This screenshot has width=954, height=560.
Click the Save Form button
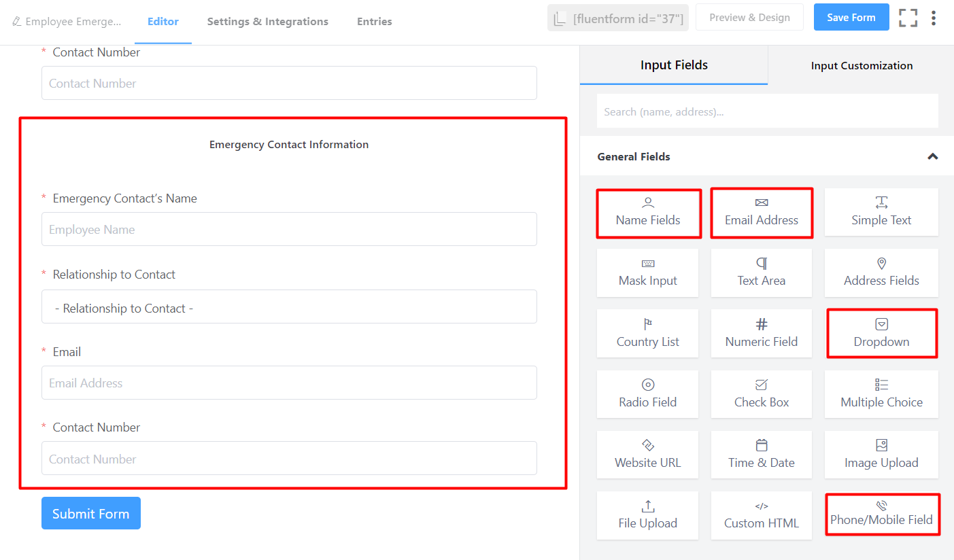851,18
